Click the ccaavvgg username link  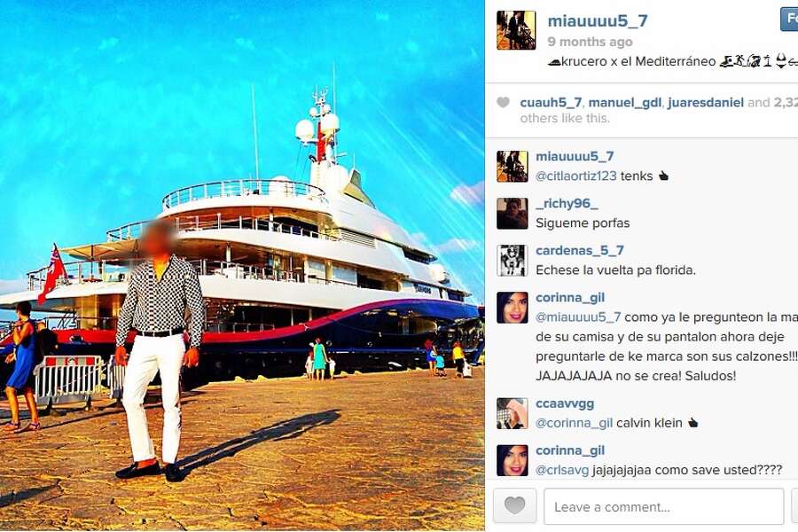coord(565,403)
